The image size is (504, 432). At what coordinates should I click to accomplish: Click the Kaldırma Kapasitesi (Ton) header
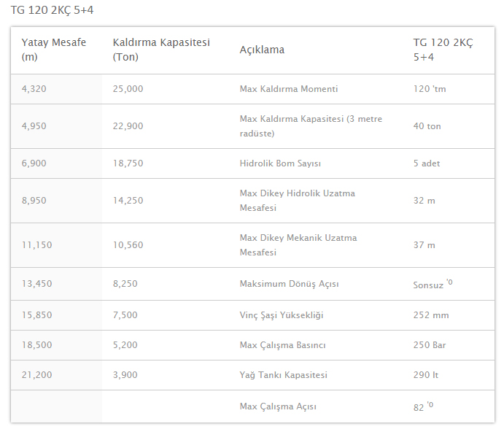160,50
